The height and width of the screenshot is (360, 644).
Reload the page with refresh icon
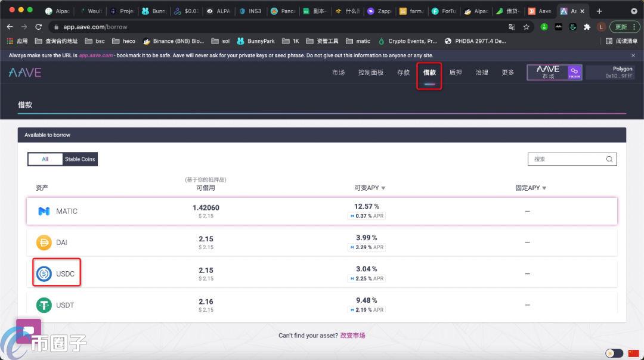(x=39, y=27)
